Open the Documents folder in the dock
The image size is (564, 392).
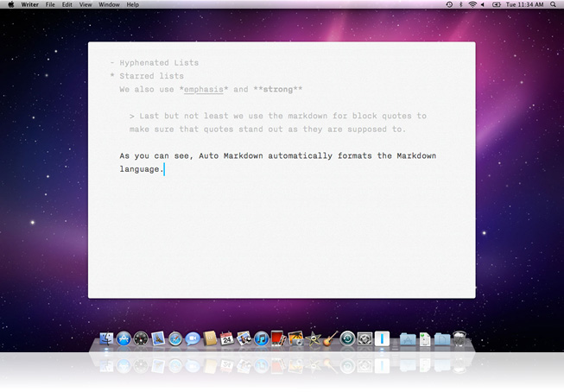pyautogui.click(x=442, y=338)
